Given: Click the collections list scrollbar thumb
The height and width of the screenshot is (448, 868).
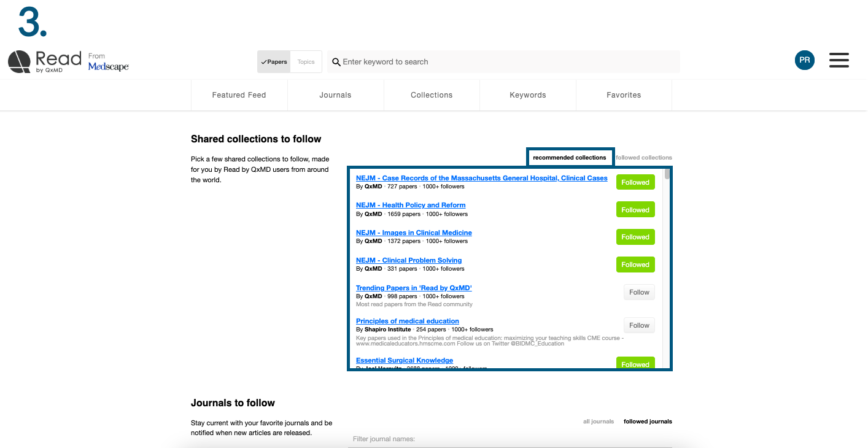Looking at the screenshot, I should [x=667, y=174].
